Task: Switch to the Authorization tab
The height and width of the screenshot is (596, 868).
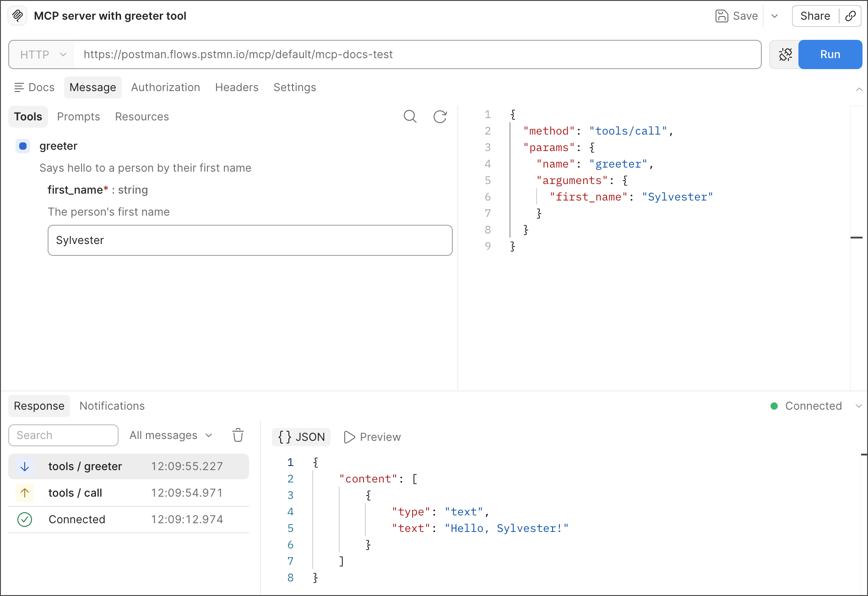Action: click(x=165, y=87)
